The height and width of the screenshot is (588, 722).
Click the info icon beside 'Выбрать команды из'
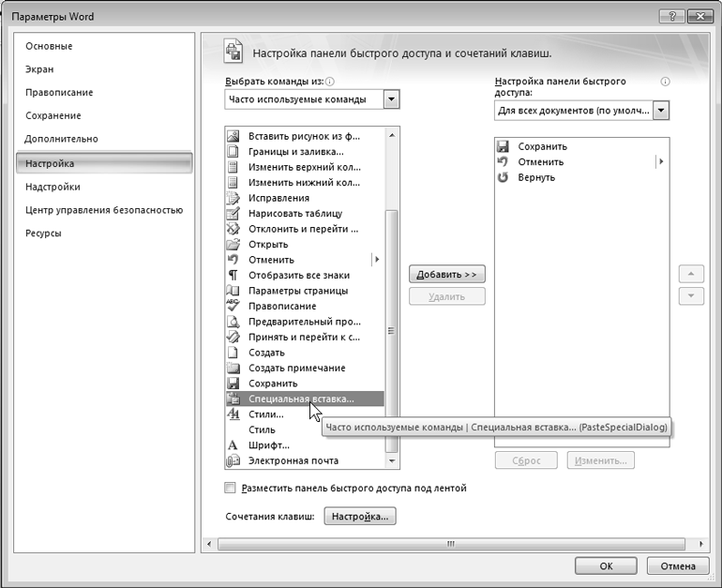(x=330, y=82)
